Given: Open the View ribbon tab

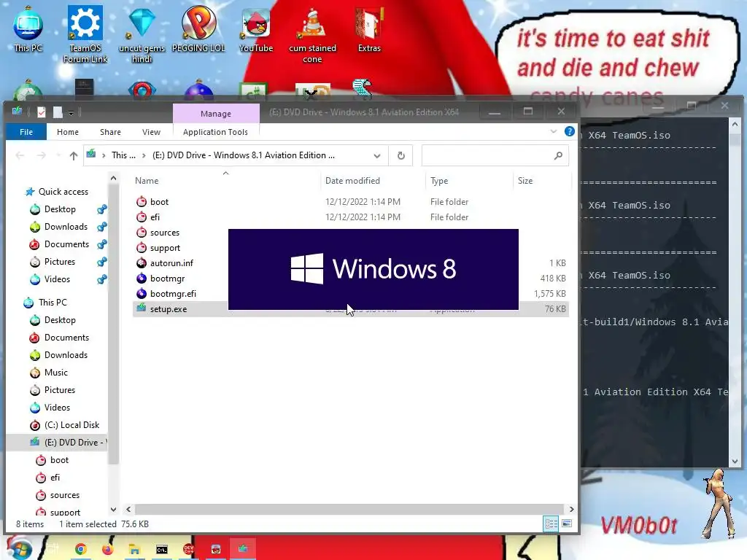Looking at the screenshot, I should coord(151,132).
